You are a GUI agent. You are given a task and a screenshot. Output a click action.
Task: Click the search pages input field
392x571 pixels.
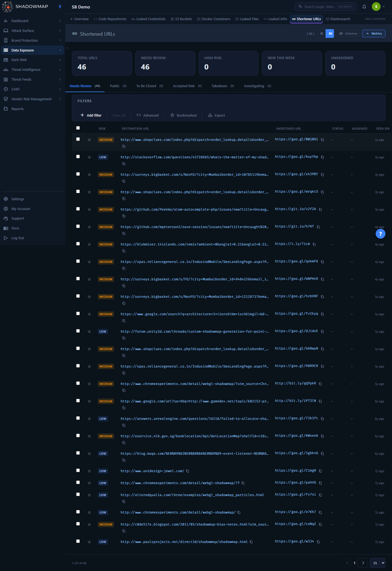coord(326,7)
